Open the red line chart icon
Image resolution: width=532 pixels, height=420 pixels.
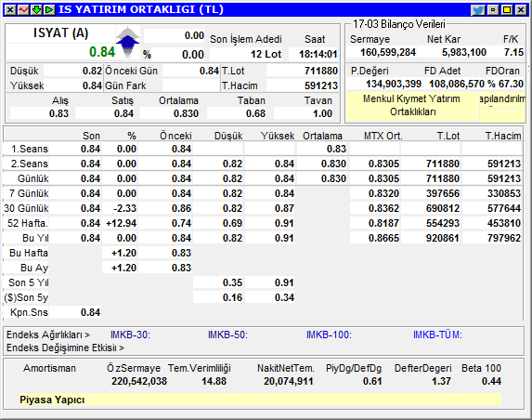tap(23, 10)
